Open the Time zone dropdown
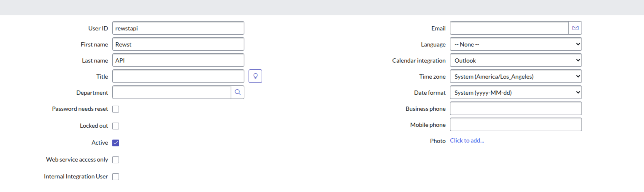 515,77
